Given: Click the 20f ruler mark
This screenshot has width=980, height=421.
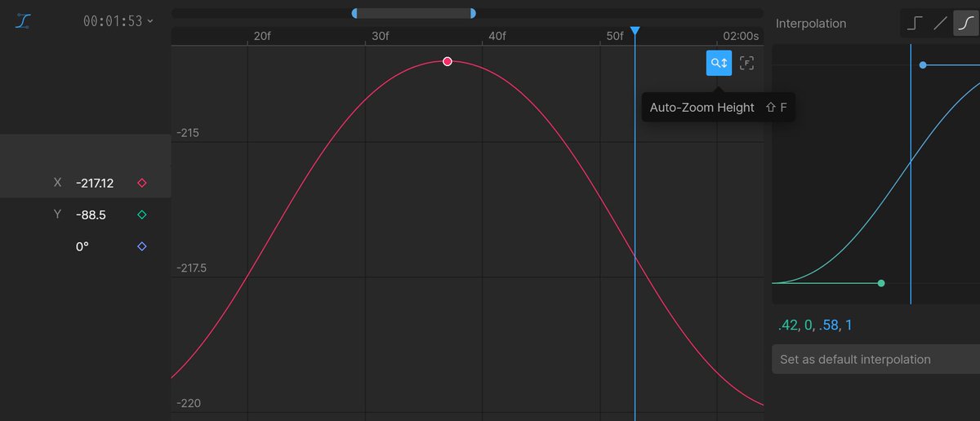Looking at the screenshot, I should point(262,36).
